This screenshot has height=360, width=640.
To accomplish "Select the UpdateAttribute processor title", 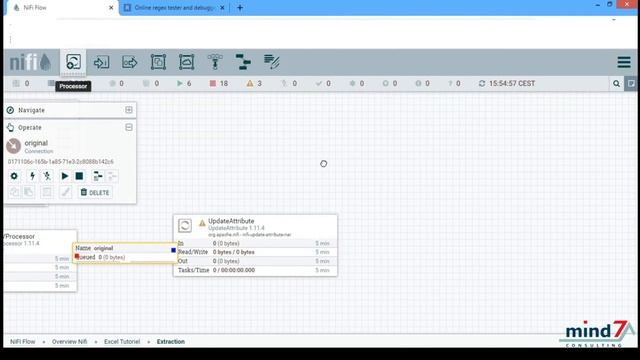I will tap(231, 221).
